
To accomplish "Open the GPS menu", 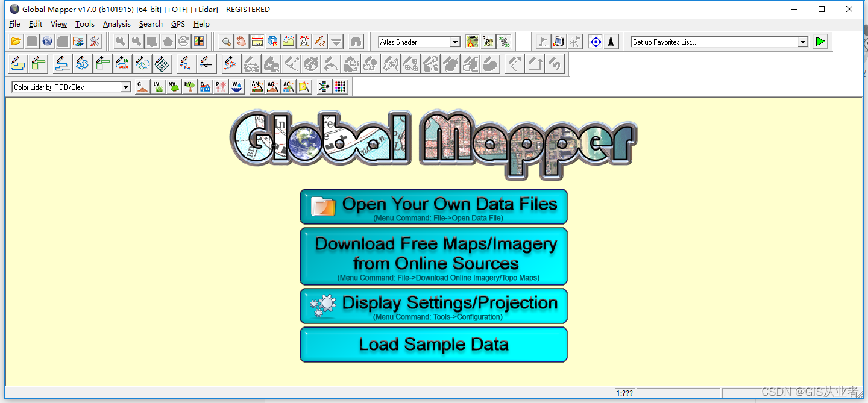I will click(x=178, y=24).
